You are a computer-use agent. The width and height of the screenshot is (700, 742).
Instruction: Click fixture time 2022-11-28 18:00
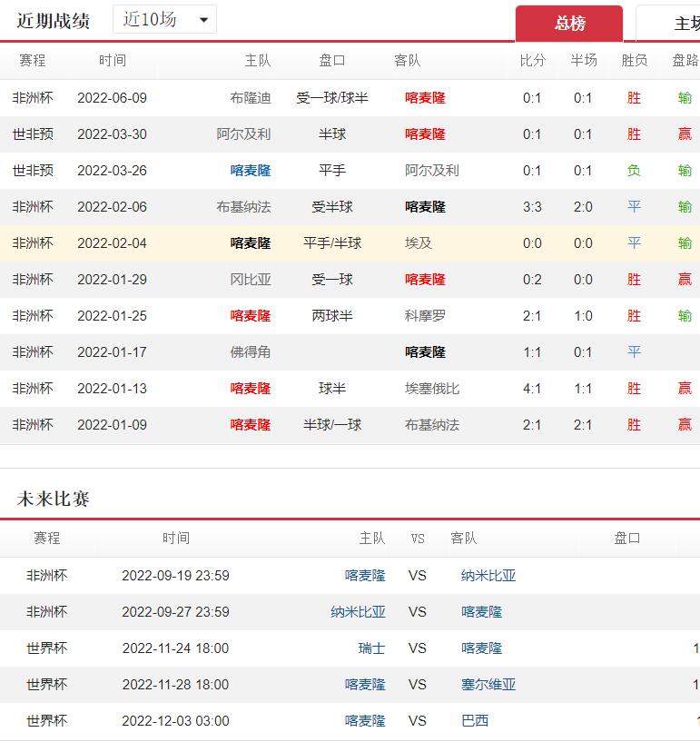click(175, 685)
